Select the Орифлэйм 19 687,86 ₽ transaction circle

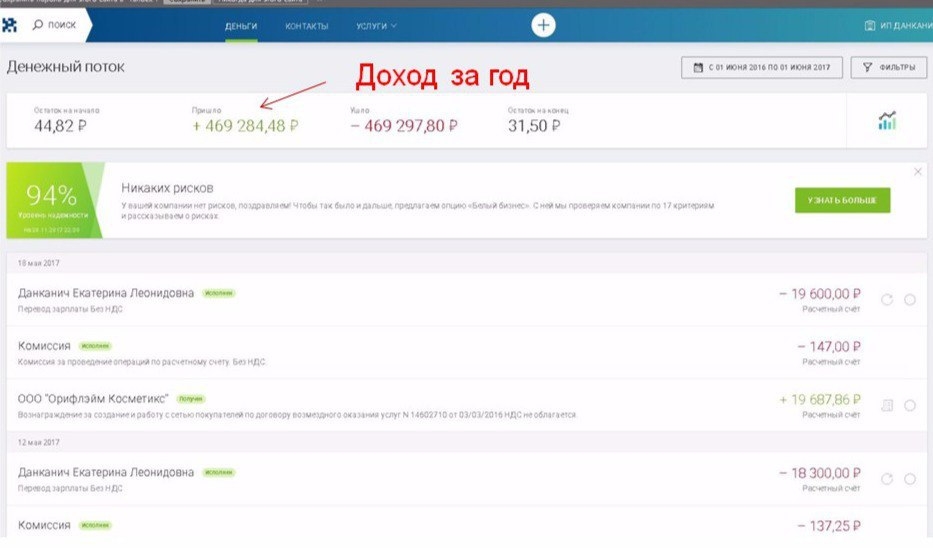click(x=910, y=405)
